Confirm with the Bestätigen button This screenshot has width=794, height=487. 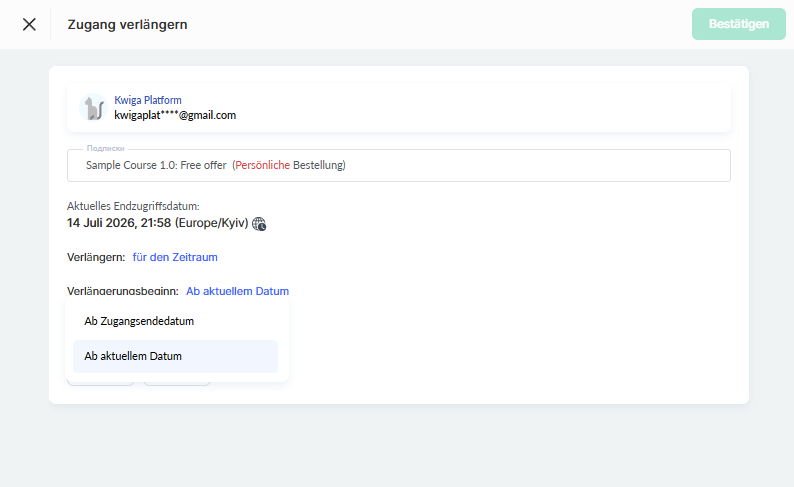[738, 24]
